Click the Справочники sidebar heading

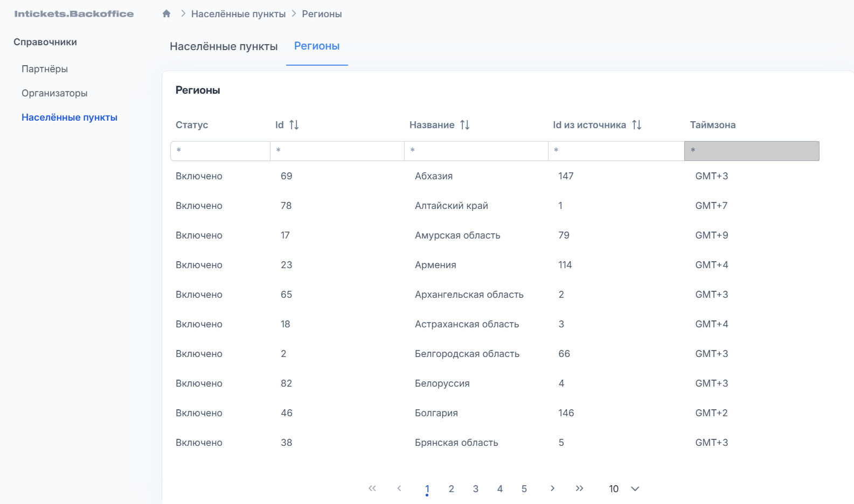point(45,42)
